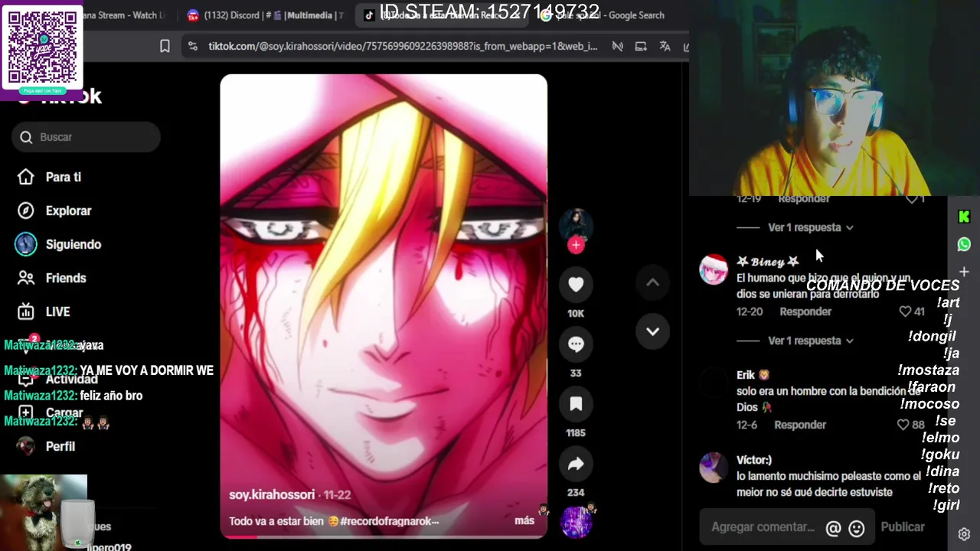The image size is (980, 551).
Task: Add item with plus icon in side panel
Action: click(964, 272)
